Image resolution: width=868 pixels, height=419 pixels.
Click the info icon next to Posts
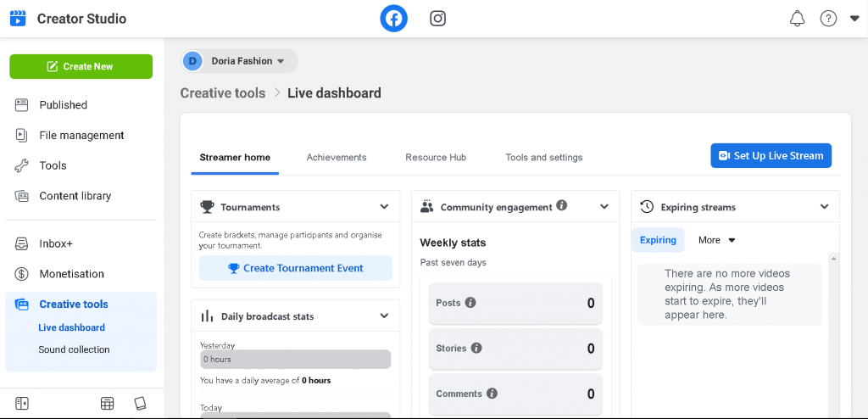tap(470, 303)
